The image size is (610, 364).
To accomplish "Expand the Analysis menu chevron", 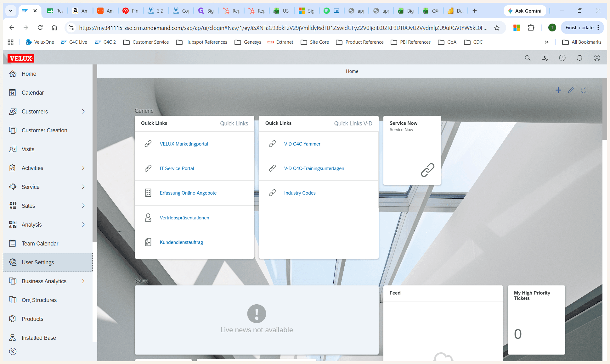I will click(x=83, y=224).
